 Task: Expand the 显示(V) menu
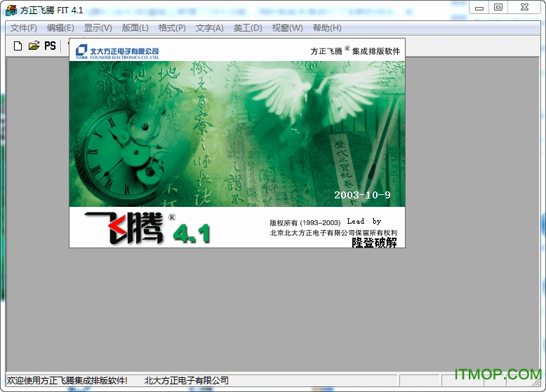click(98, 28)
